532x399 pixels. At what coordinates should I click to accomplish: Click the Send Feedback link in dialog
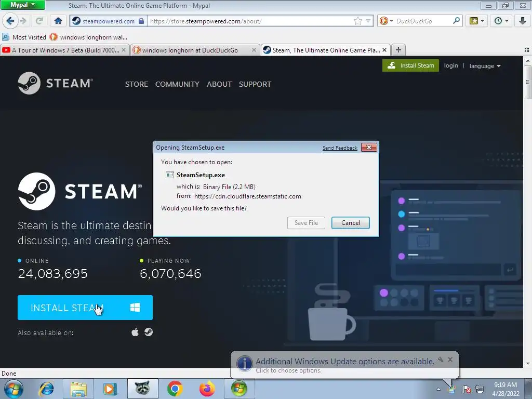(x=340, y=148)
